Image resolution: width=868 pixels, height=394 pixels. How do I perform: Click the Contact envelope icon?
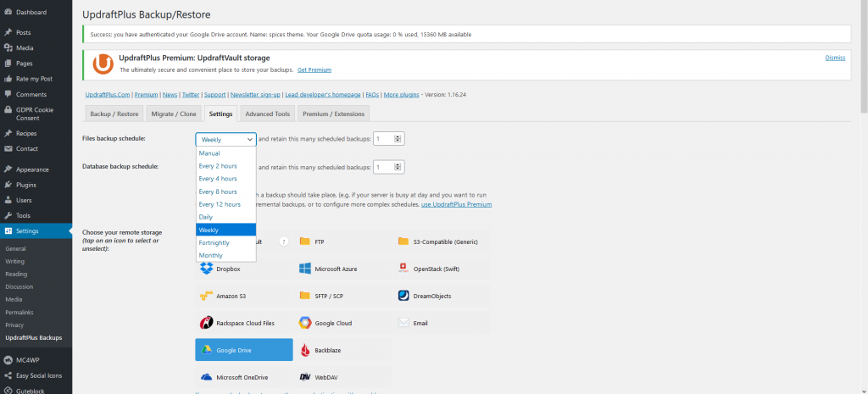8,149
